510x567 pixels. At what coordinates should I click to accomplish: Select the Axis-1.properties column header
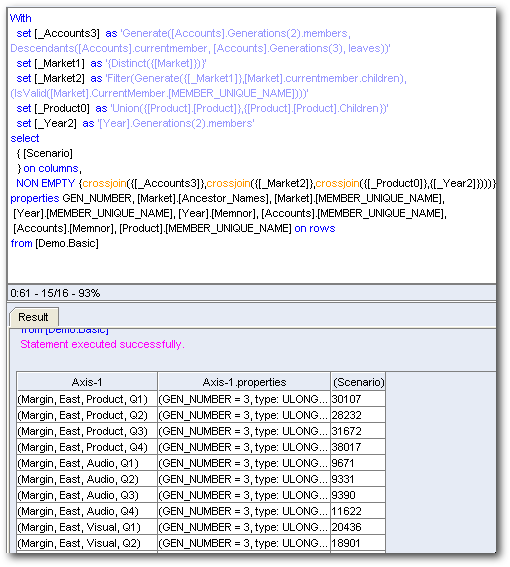(x=244, y=382)
